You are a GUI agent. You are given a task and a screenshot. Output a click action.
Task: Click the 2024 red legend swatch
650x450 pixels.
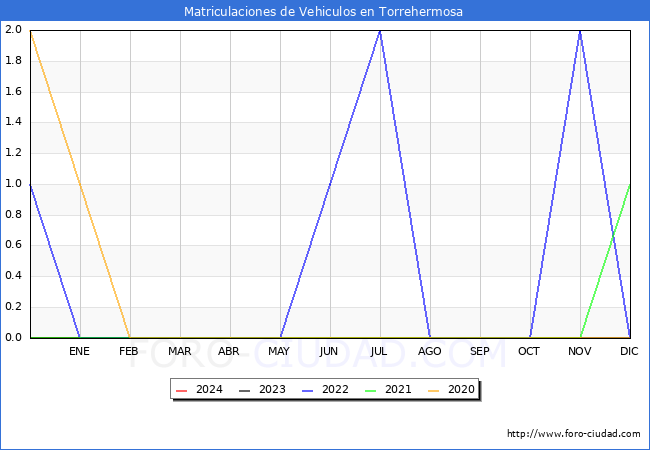coord(182,390)
